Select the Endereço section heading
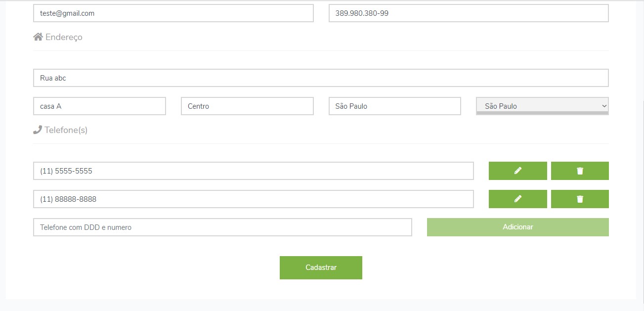The width and height of the screenshot is (644, 311). (x=64, y=37)
